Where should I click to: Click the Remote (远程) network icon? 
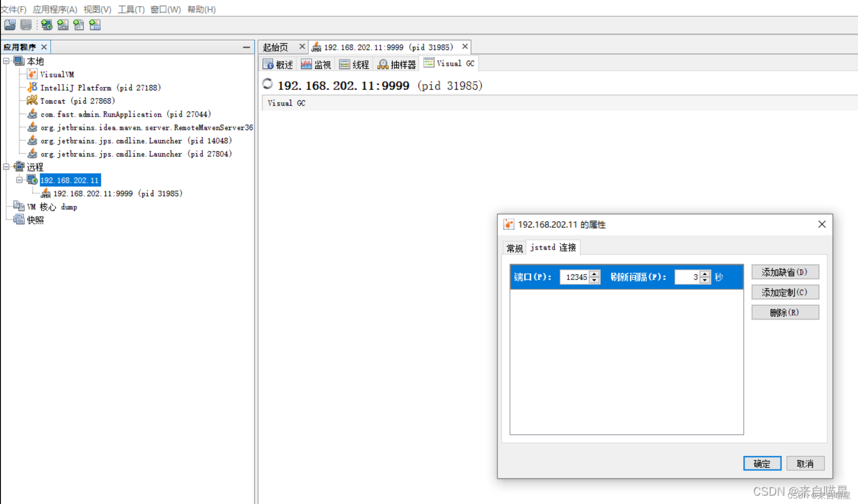(x=19, y=167)
